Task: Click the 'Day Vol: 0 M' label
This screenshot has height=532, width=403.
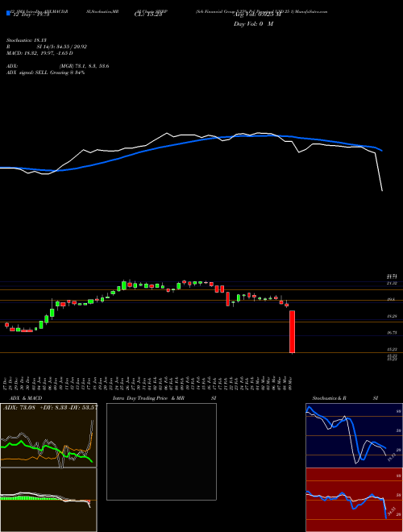Action: (253, 24)
